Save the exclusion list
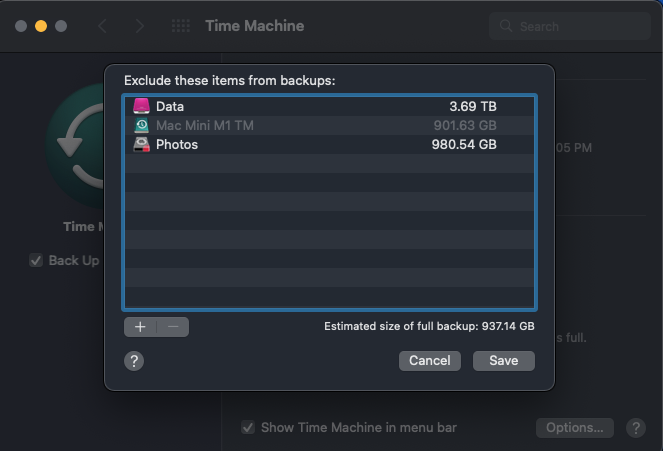663x451 pixels. pyautogui.click(x=504, y=361)
